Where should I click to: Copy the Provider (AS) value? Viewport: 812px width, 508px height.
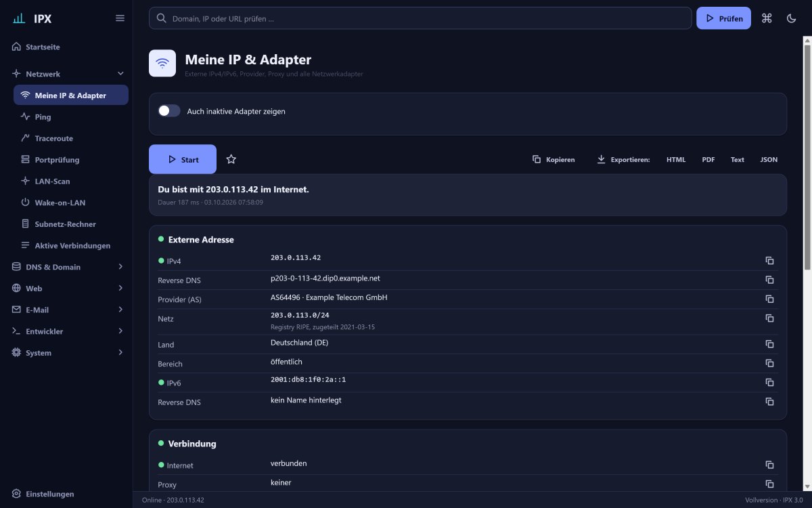769,299
